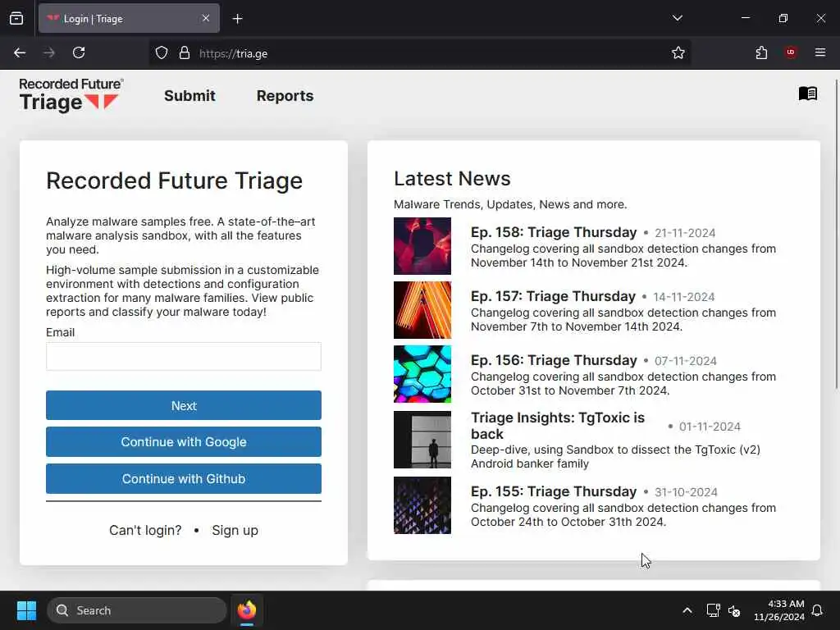This screenshot has height=630, width=840.
Task: Open the Reports page
Action: click(x=285, y=96)
